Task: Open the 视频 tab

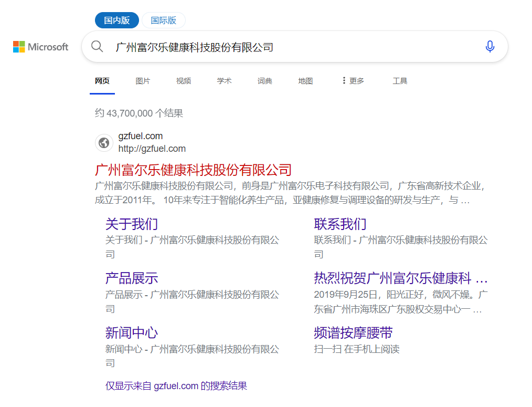Action: point(184,81)
